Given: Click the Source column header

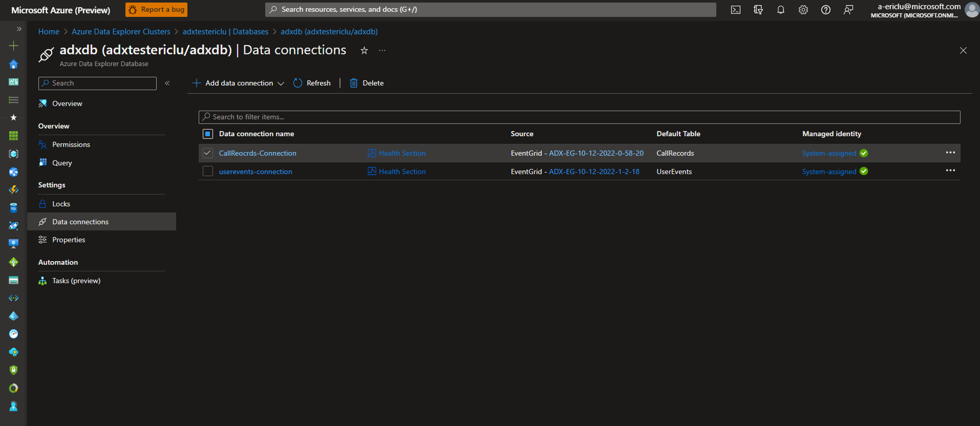Looking at the screenshot, I should [522, 134].
